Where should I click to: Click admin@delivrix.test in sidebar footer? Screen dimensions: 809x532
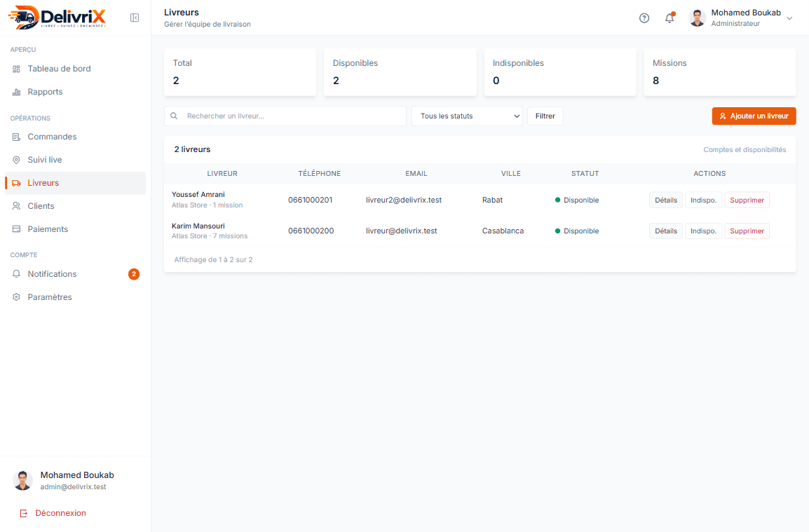(x=74, y=487)
